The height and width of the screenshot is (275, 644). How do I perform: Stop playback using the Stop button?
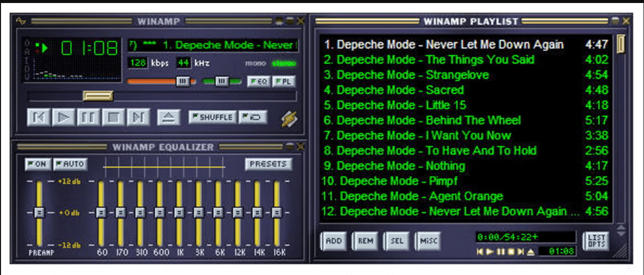pyautogui.click(x=113, y=118)
